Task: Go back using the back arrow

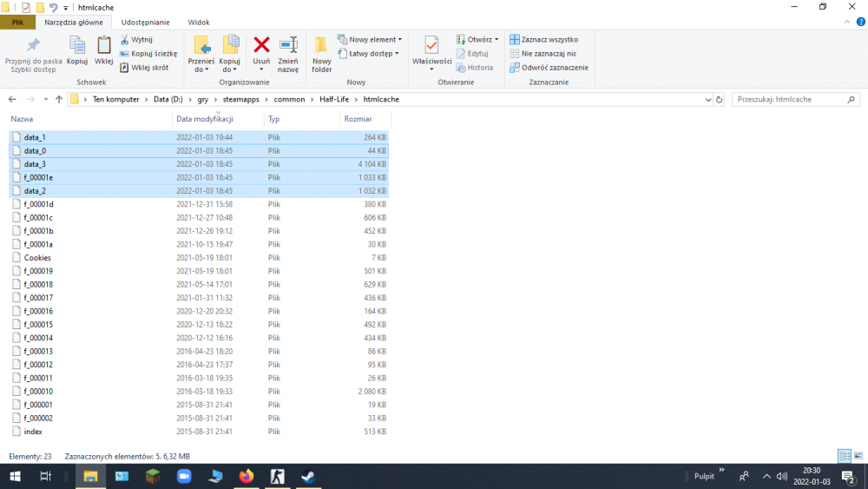Action: point(12,99)
